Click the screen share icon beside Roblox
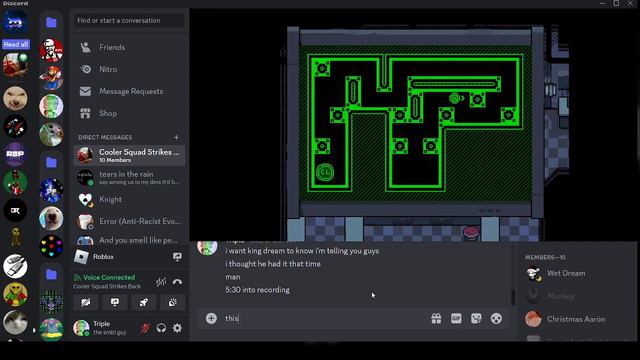Screen dimensions: 640x360 tap(177, 257)
